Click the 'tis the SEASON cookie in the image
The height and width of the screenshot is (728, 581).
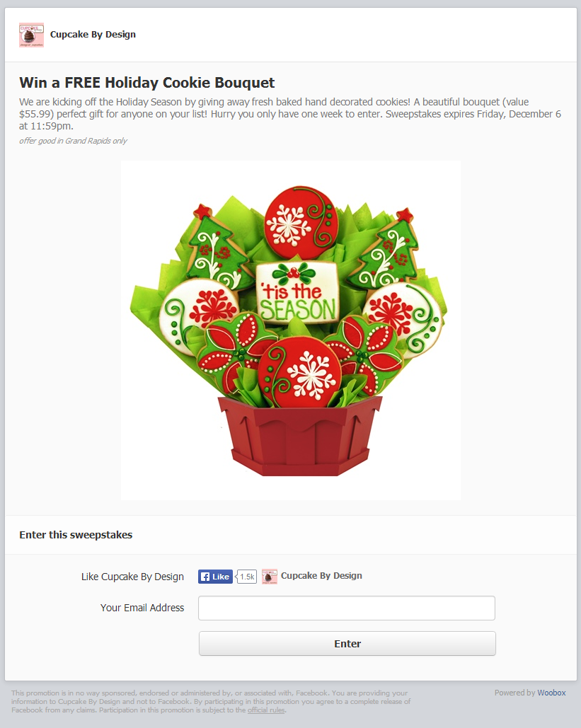tap(297, 292)
